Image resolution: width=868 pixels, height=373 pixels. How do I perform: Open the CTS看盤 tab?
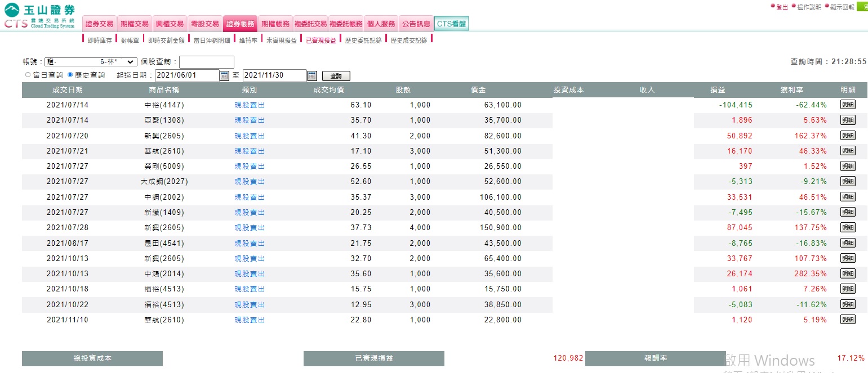coord(451,24)
